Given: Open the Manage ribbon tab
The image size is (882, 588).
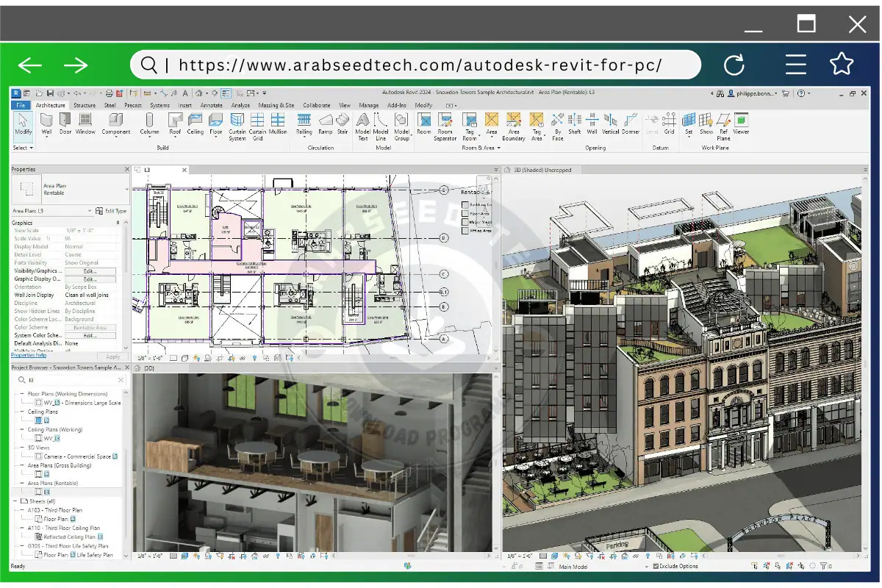Looking at the screenshot, I should (x=368, y=105).
